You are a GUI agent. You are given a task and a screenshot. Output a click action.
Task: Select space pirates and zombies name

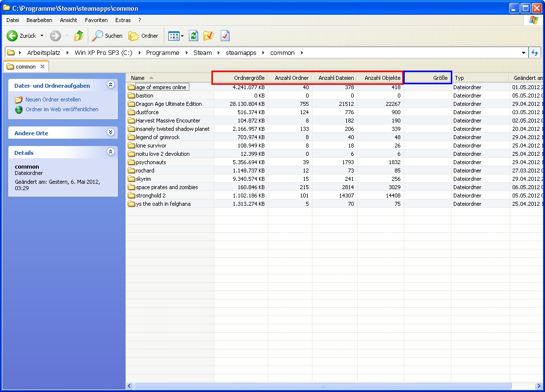167,187
